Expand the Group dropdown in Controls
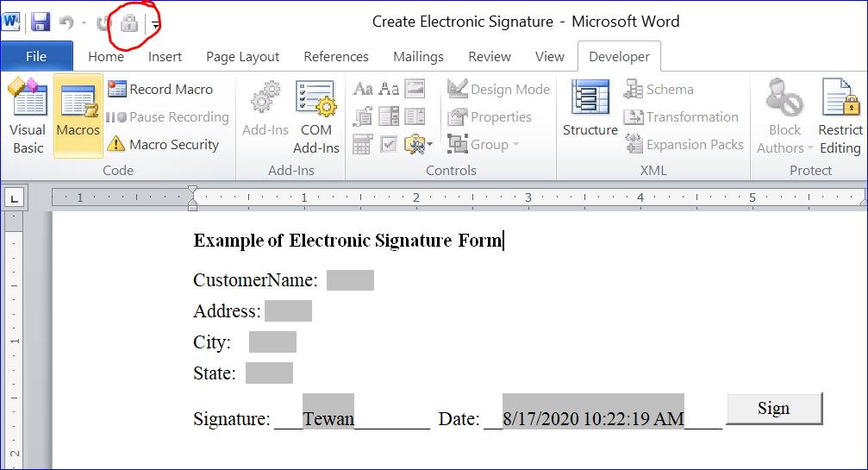Viewport: 868px width, 470px height. tap(484, 145)
